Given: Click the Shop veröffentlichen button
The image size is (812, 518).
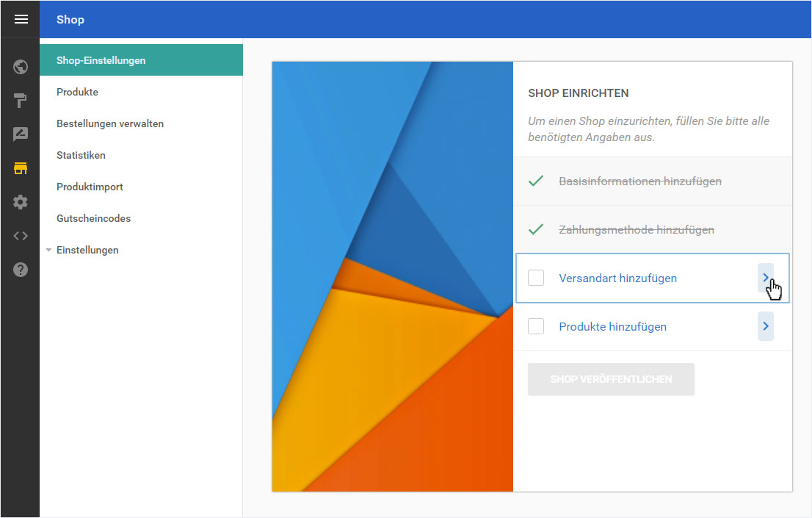Looking at the screenshot, I should [x=611, y=379].
